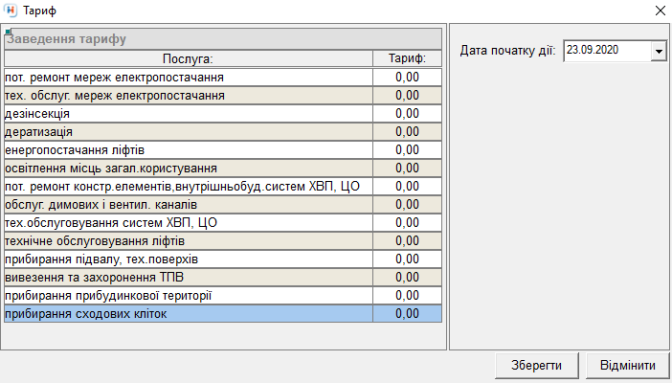Viewport: 672px width, 383px height.
Task: Click the Заведення тарифу header bar
Action: point(223,39)
